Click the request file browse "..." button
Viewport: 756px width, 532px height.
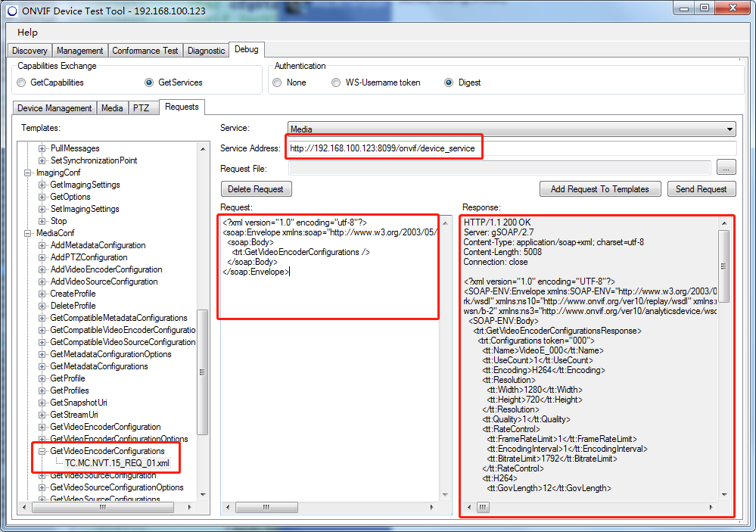726,167
